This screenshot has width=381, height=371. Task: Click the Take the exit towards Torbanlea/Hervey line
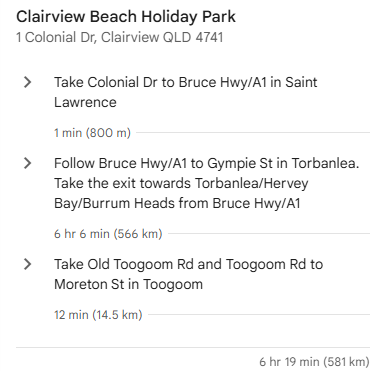click(x=181, y=183)
